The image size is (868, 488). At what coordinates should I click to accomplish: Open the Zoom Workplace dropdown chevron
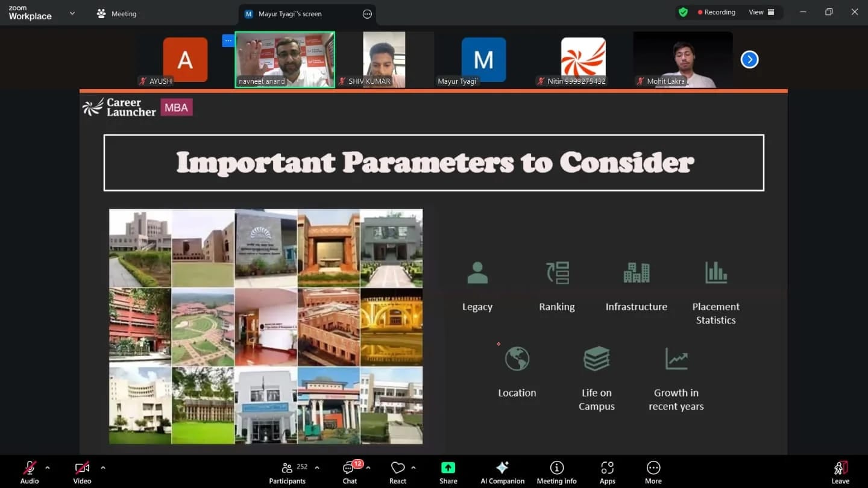[72, 13]
